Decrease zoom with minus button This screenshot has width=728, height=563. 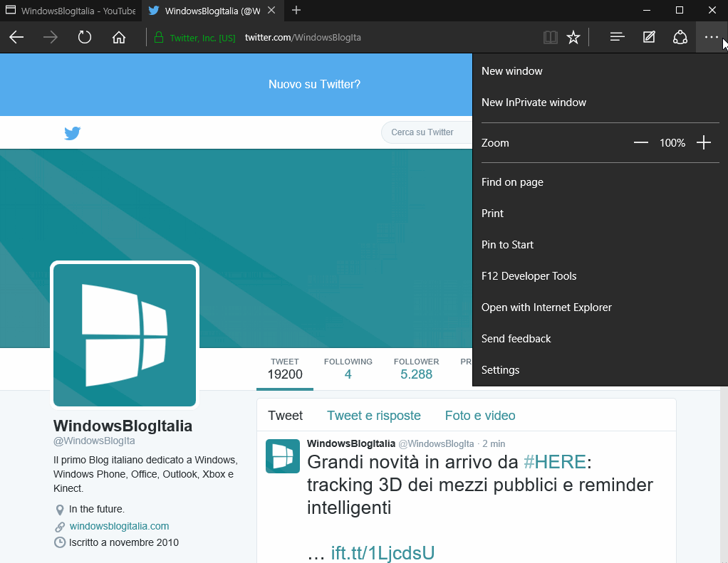click(x=640, y=142)
